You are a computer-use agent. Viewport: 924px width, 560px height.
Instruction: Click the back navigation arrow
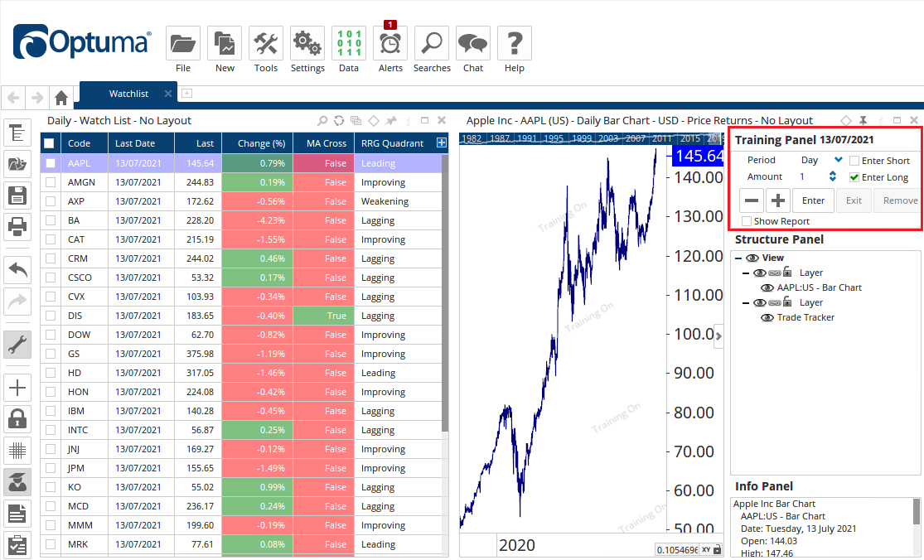[13, 97]
